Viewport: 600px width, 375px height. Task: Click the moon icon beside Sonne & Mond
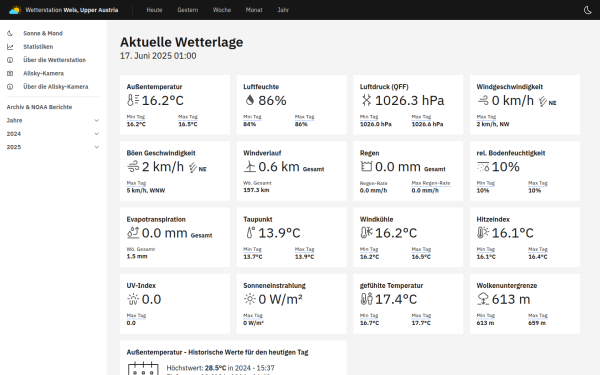tap(10, 33)
